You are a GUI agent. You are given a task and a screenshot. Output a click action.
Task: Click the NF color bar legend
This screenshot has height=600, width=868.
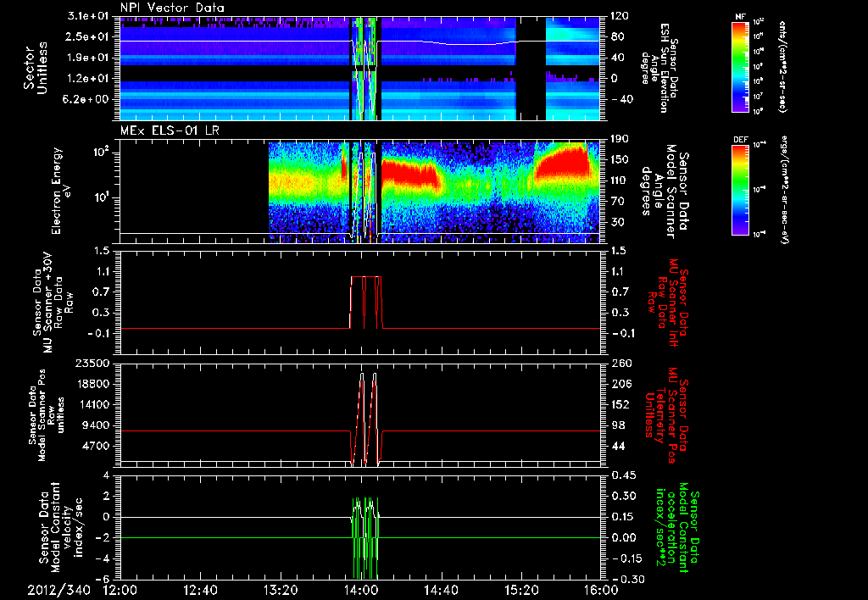click(740, 67)
